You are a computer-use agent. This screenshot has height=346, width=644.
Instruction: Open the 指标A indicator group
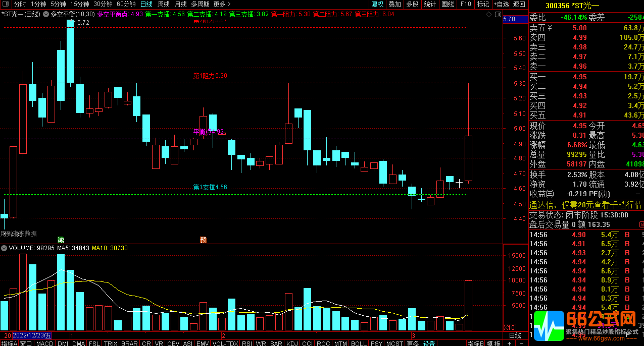[9, 343]
